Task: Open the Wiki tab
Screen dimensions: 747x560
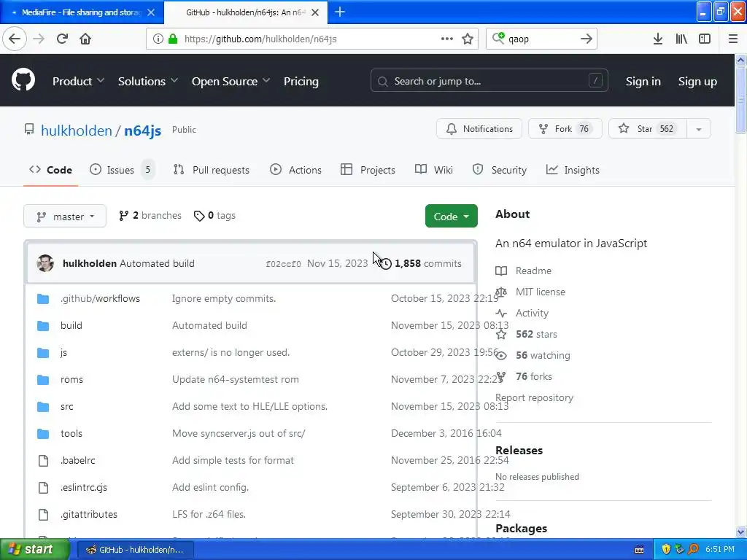Action: [434, 170]
